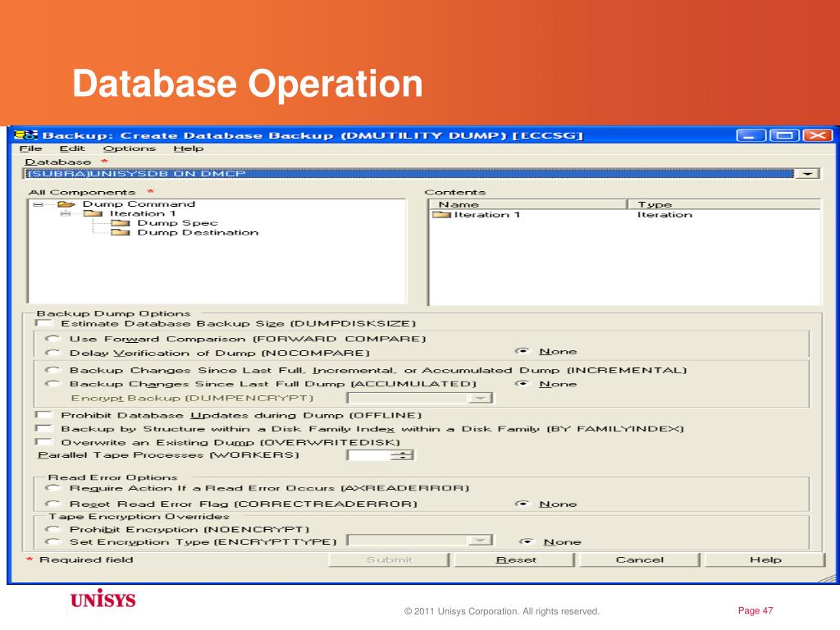The width and height of the screenshot is (840, 630).
Task: Check Backup by Structure within a Disk Family Index
Action: pos(43,428)
